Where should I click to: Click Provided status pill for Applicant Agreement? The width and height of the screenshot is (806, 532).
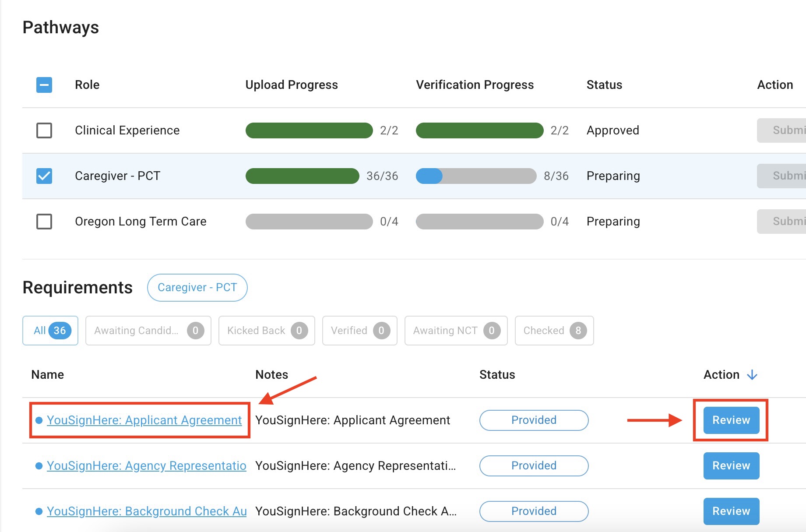[x=534, y=420]
